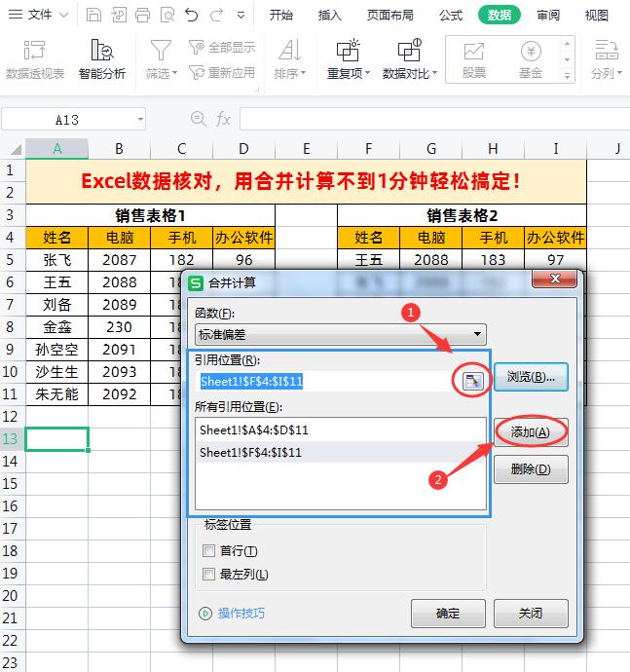Viewport: 630px width, 672px height.
Task: Click the save-as icon beside save
Action: pos(118,15)
